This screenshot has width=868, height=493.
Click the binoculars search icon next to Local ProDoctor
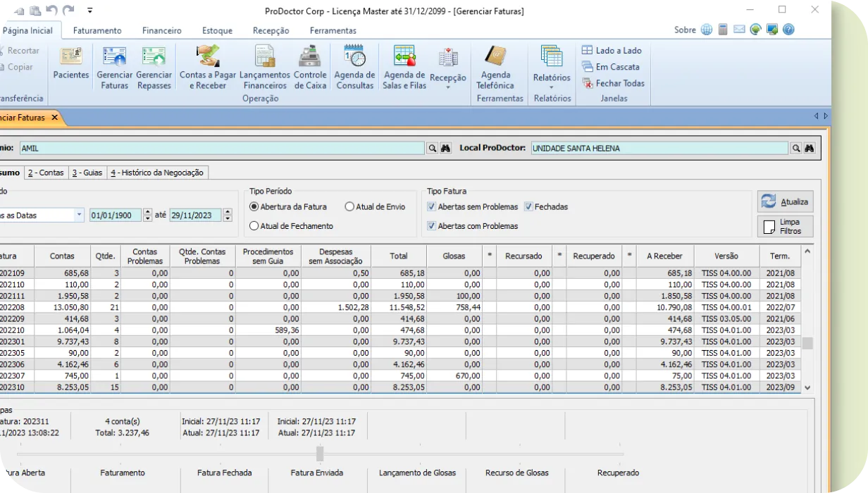(809, 149)
